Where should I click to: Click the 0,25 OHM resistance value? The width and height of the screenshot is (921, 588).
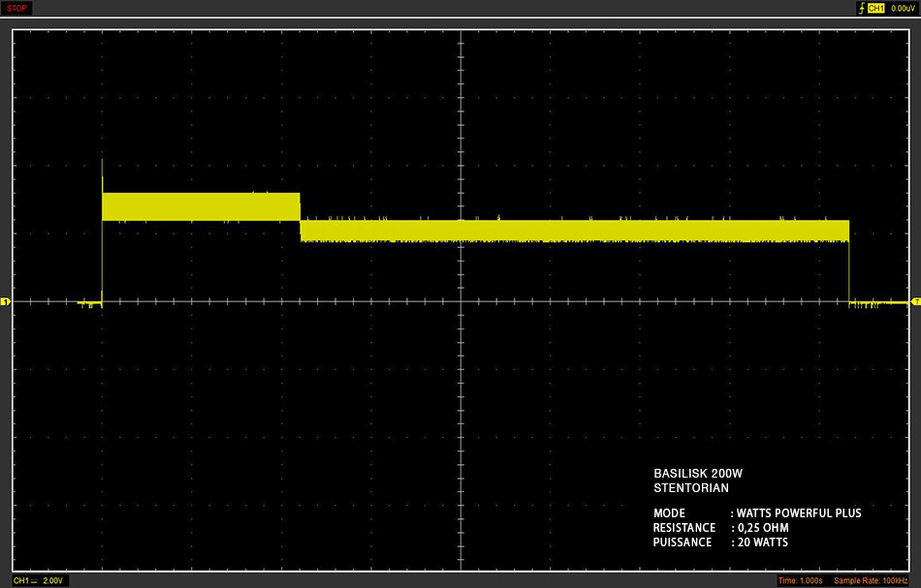click(x=763, y=528)
